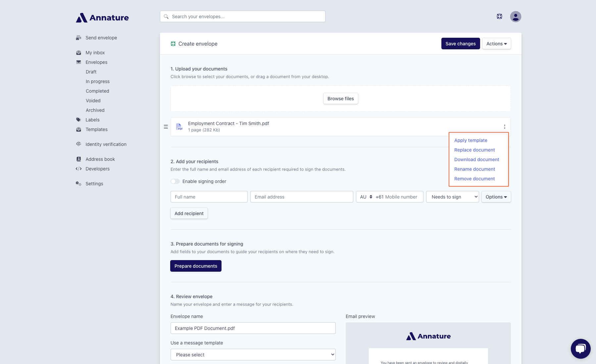Image resolution: width=596 pixels, height=364 pixels.
Task: Choose Replace document from the menu
Action: [x=474, y=150]
